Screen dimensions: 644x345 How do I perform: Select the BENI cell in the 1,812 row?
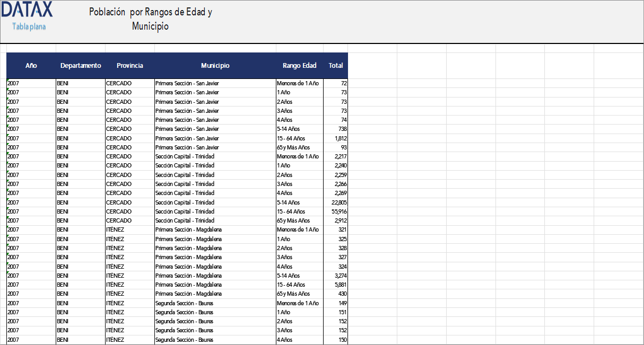click(81, 138)
